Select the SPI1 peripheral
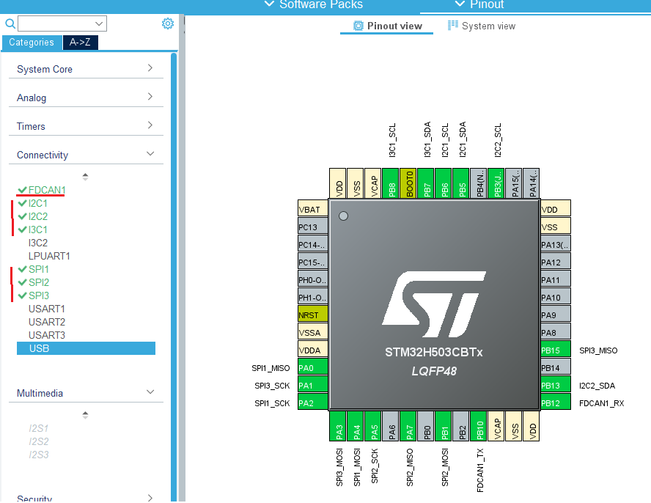Screen dimensions: 651x503 pyautogui.click(x=39, y=269)
